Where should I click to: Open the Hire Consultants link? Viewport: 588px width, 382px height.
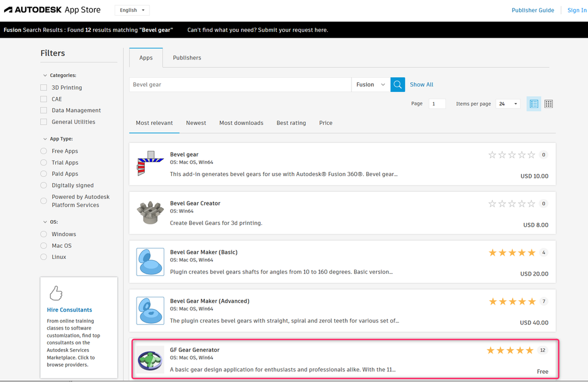(69, 310)
